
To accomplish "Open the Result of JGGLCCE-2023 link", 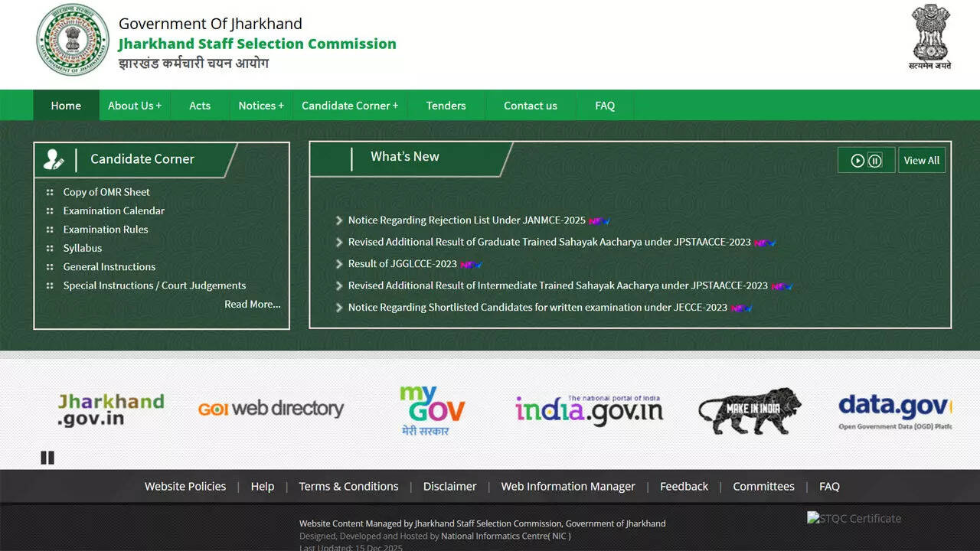I will pos(402,264).
